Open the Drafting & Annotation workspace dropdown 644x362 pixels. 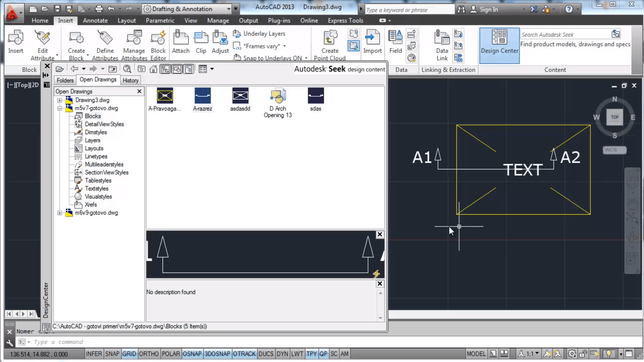coord(228,9)
